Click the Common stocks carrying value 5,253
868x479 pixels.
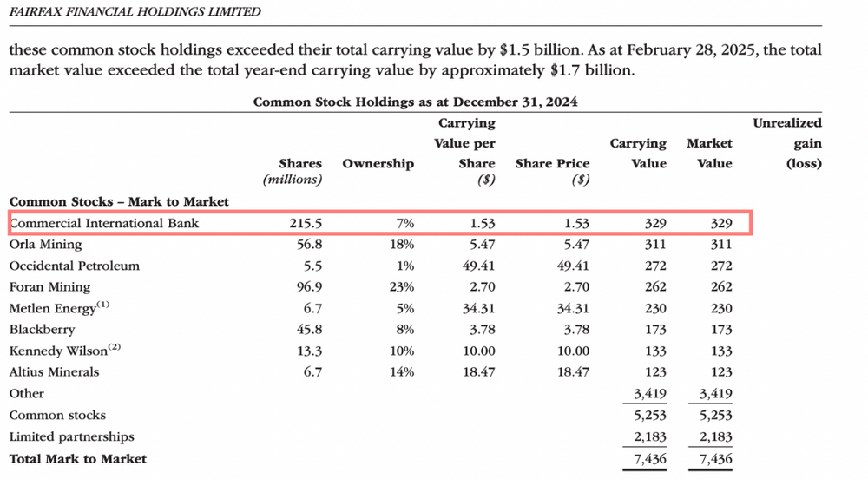(x=650, y=416)
